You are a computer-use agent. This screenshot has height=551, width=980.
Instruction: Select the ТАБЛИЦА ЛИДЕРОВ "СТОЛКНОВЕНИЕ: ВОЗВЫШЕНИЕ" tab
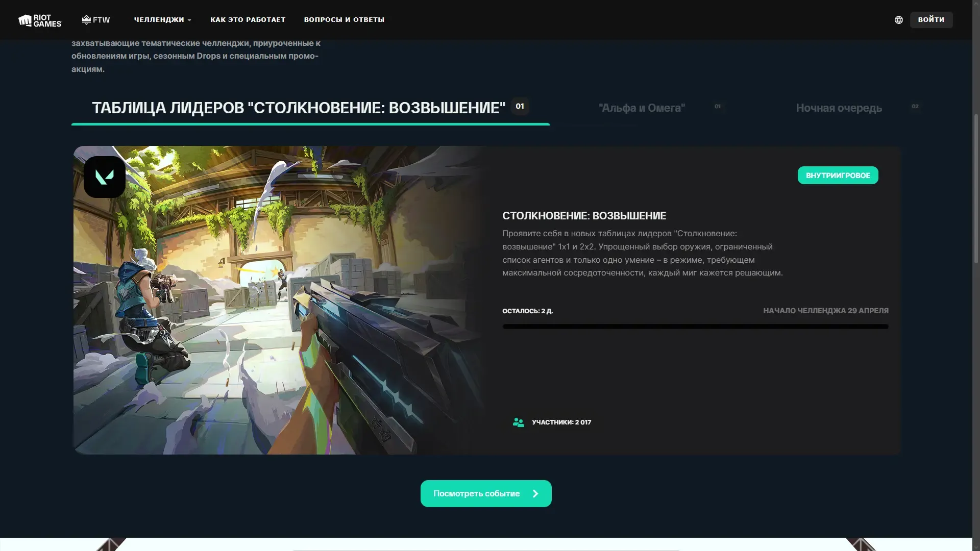(310, 108)
